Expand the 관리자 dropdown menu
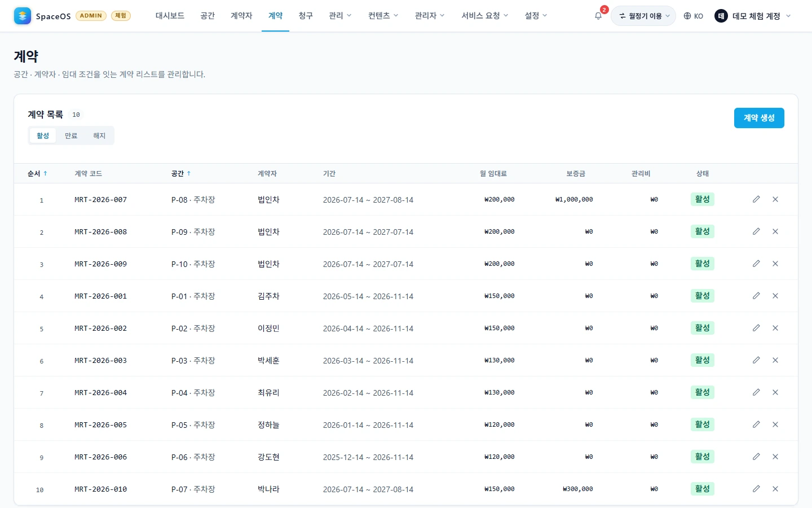 click(430, 16)
